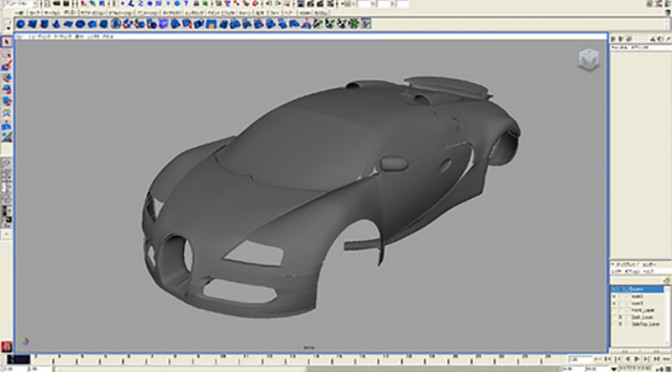
Task: Click the New Scene icon on status line
Action: (48, 4)
